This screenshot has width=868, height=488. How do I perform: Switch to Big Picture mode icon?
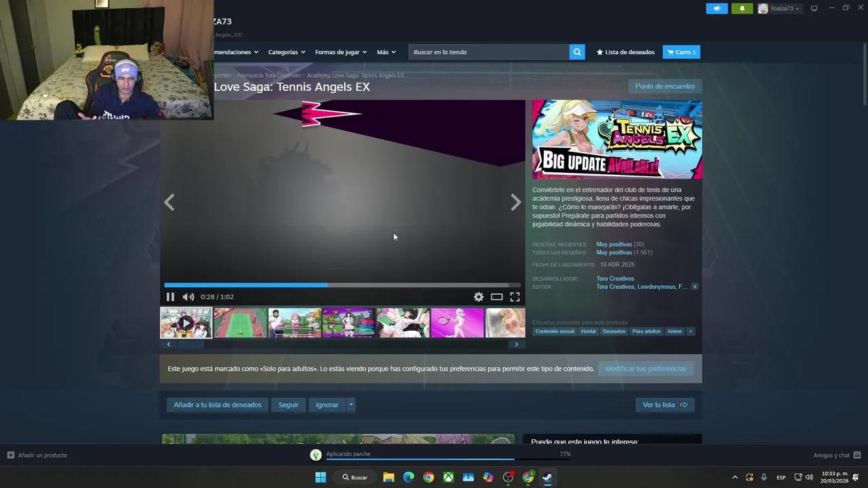(814, 8)
